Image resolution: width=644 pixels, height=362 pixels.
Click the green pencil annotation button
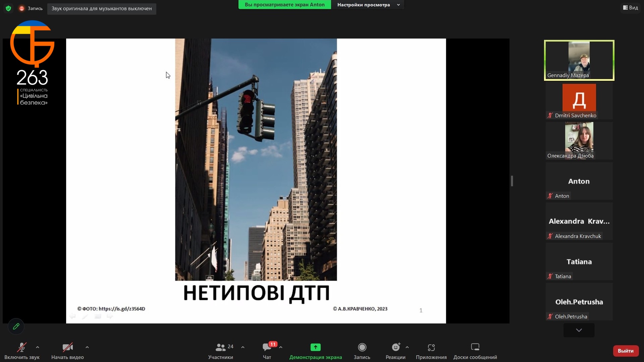click(16, 326)
